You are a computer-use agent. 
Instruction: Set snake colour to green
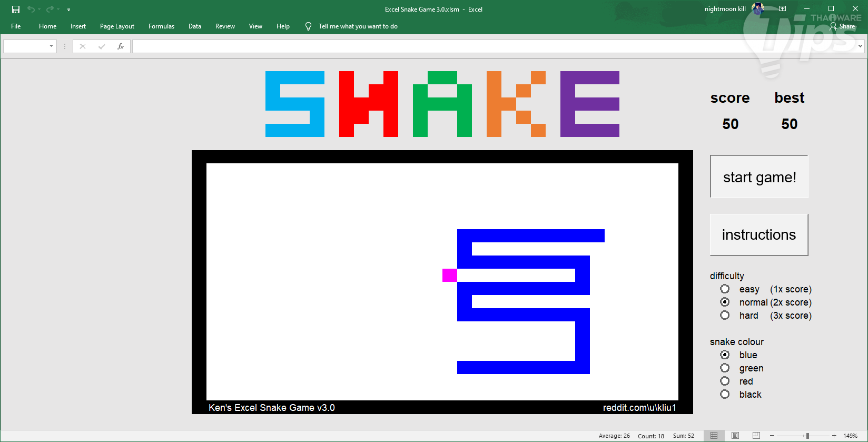tap(725, 368)
